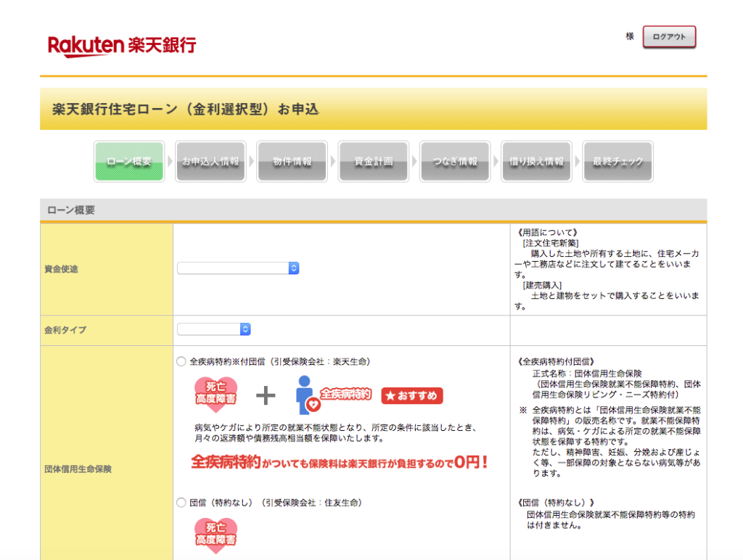Screen dimensions: 743x560
Task: Click the 《全疾病特約付団信》 heading
Action: [554, 362]
